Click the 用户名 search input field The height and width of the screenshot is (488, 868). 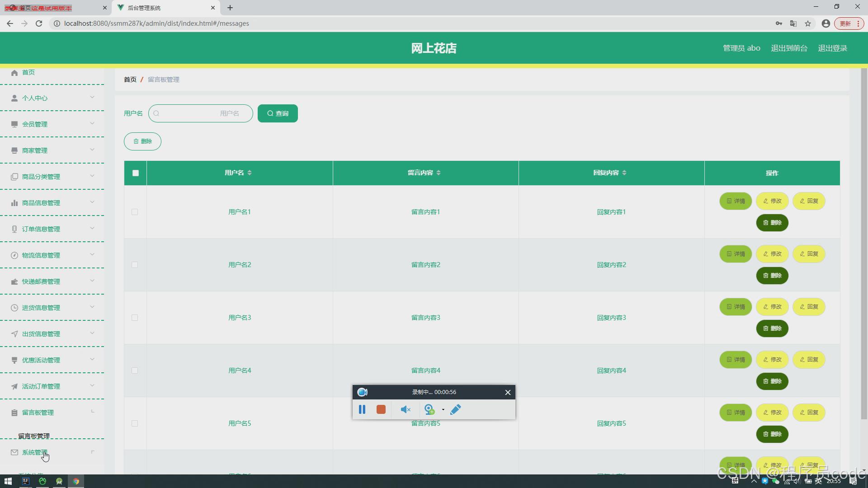(x=201, y=113)
